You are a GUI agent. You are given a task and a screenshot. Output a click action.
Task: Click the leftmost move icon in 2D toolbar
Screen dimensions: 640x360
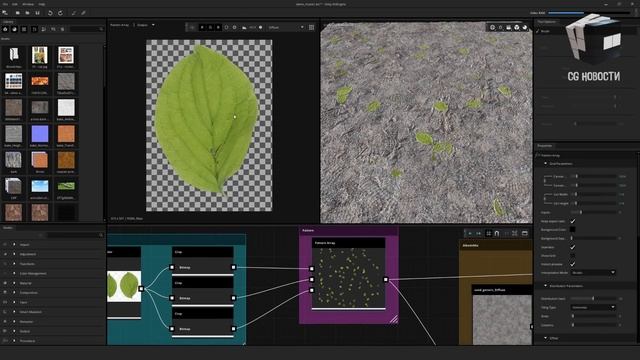[x=192, y=27]
